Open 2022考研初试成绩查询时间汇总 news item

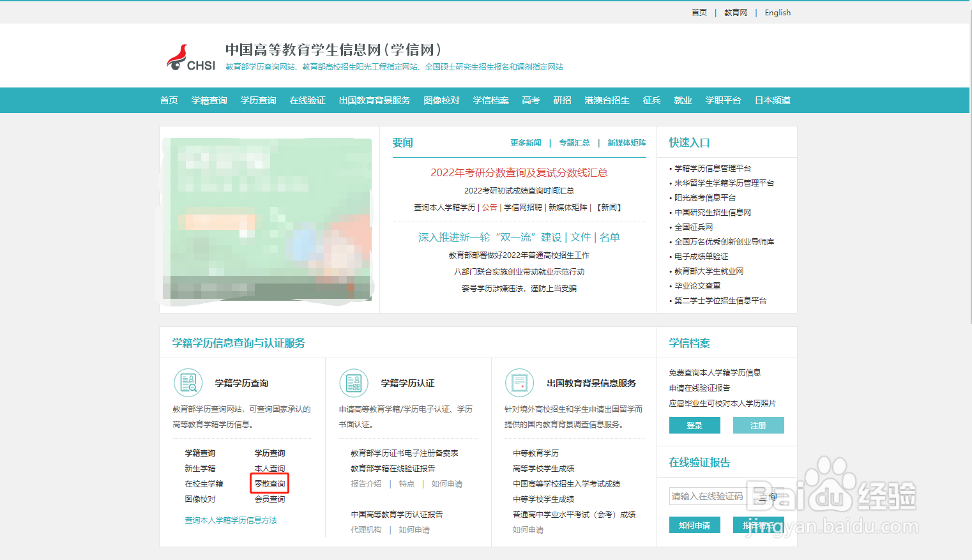tap(519, 191)
